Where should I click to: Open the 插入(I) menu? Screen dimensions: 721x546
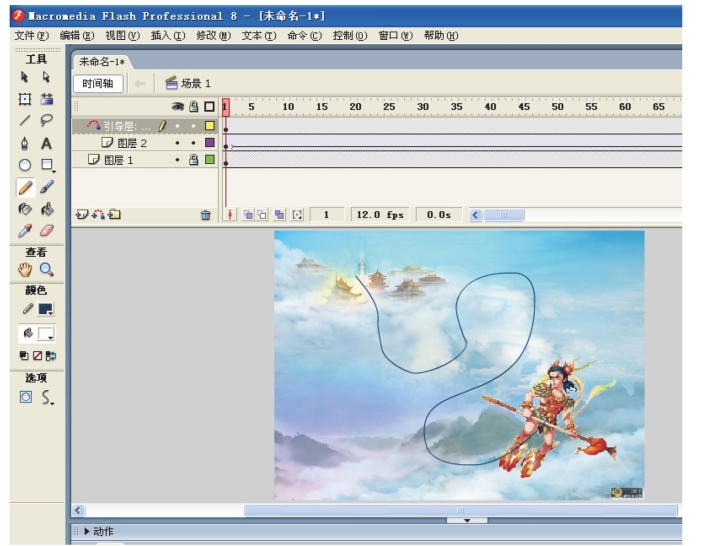pos(168,35)
